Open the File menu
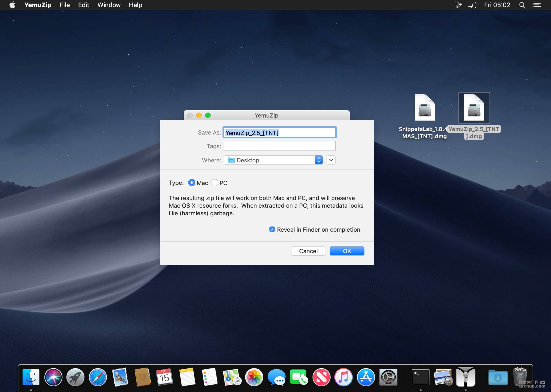Viewport: 551px width, 392px height. tap(65, 5)
